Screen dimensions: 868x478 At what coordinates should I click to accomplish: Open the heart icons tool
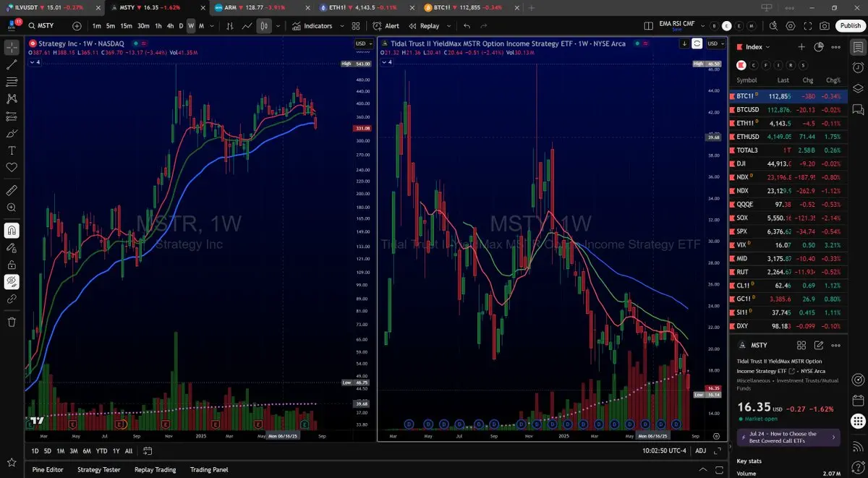tap(12, 167)
